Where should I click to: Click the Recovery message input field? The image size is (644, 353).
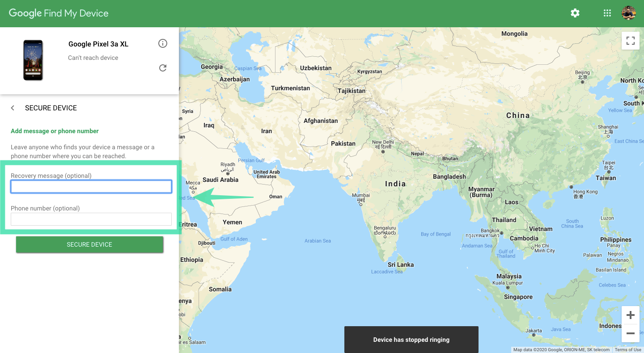point(91,187)
